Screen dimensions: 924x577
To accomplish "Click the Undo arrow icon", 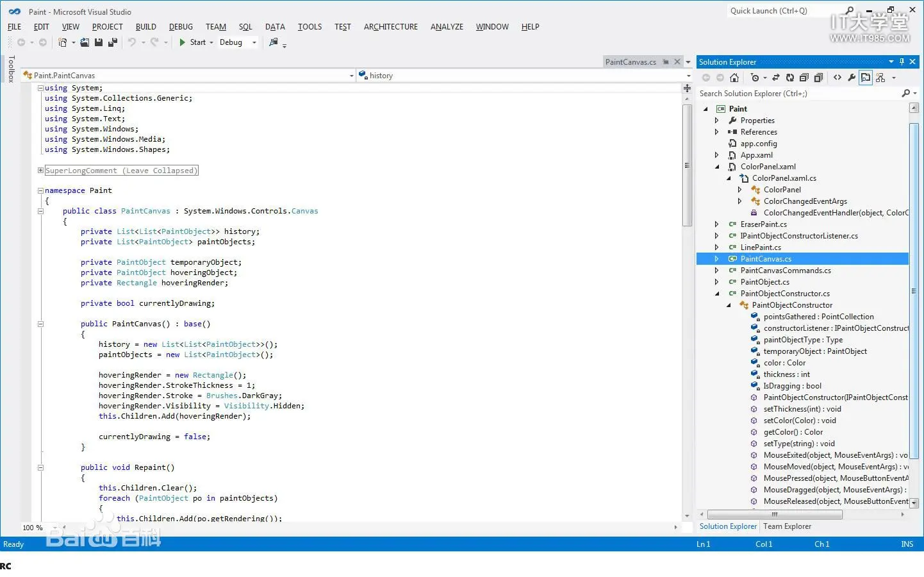I will point(132,42).
